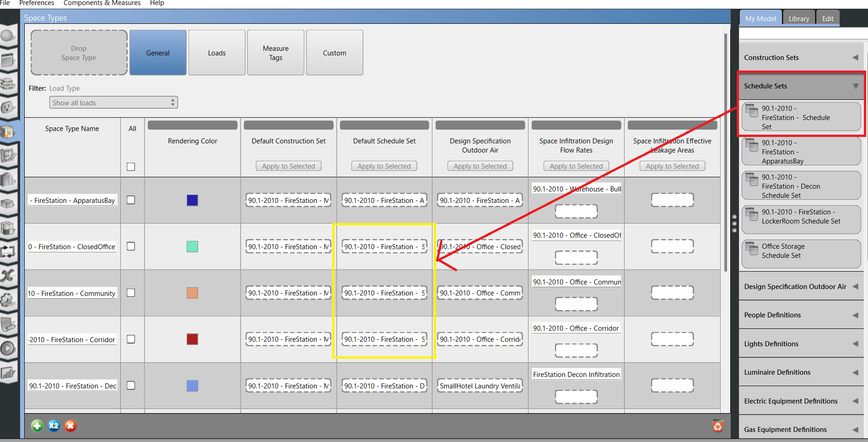Screen dimensions: 868x442
Task: Switch to the My Model tab
Action: click(x=760, y=18)
